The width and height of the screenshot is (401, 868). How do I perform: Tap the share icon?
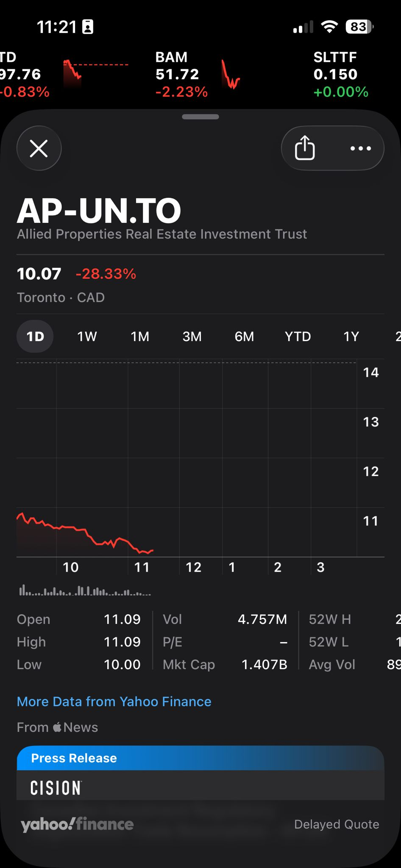coord(305,148)
